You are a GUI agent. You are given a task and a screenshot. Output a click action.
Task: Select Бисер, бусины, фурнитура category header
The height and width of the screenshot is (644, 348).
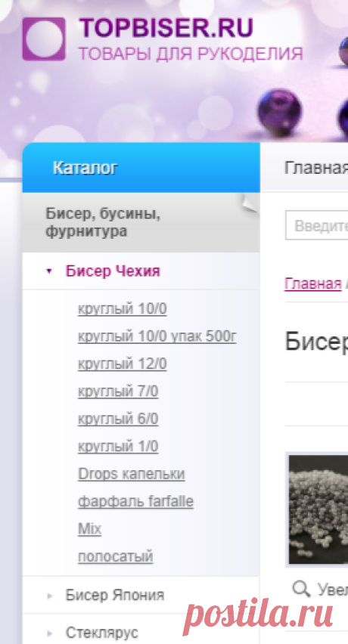[x=141, y=223]
